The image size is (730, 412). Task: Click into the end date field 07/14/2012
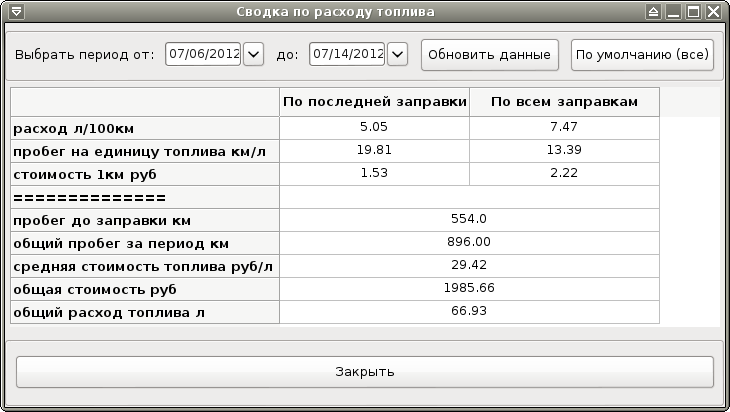click(x=347, y=54)
